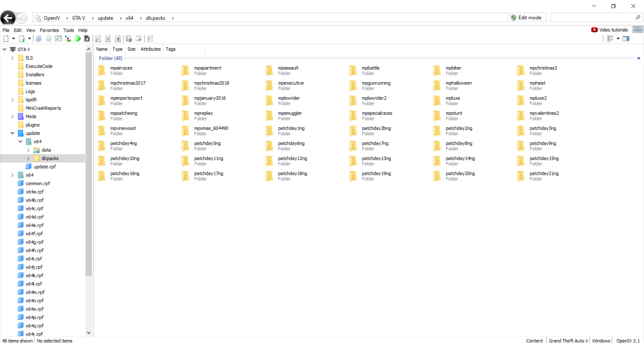Select MiniCrashReports in the tree

pos(43,108)
